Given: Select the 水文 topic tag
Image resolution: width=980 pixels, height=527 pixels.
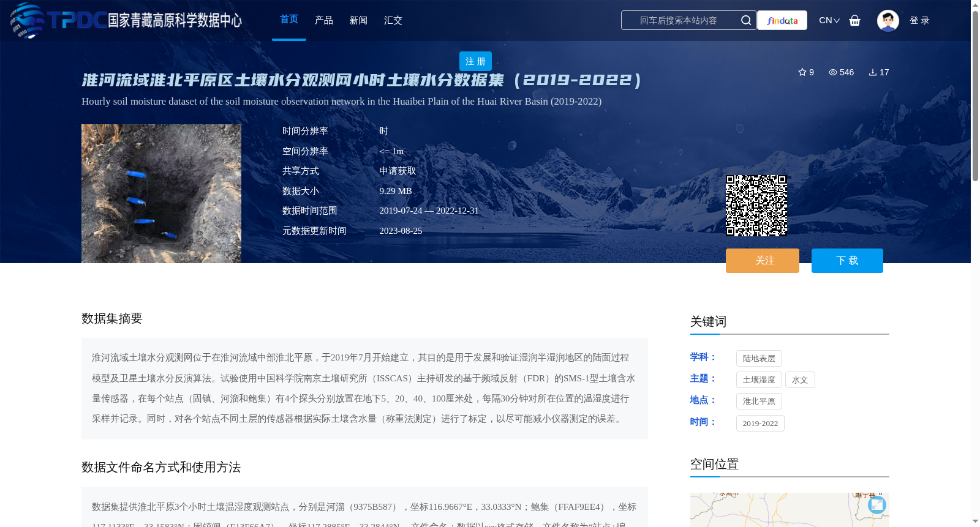Looking at the screenshot, I should [x=800, y=380].
